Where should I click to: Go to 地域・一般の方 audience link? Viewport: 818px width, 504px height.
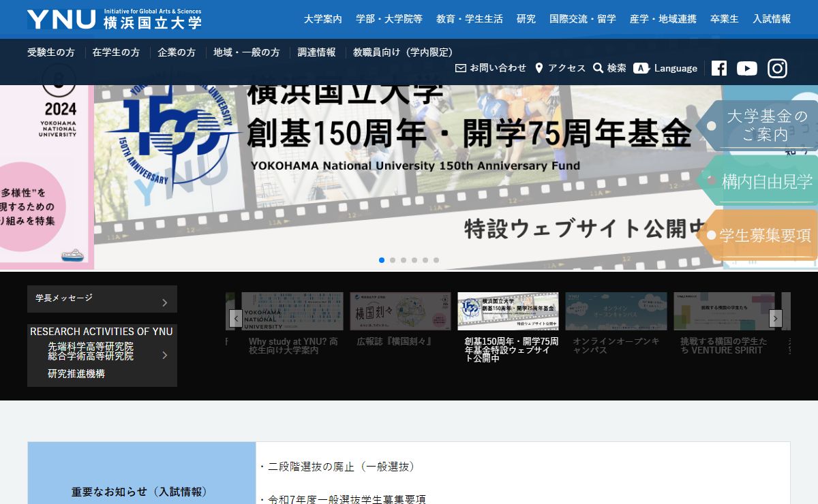[x=246, y=52]
